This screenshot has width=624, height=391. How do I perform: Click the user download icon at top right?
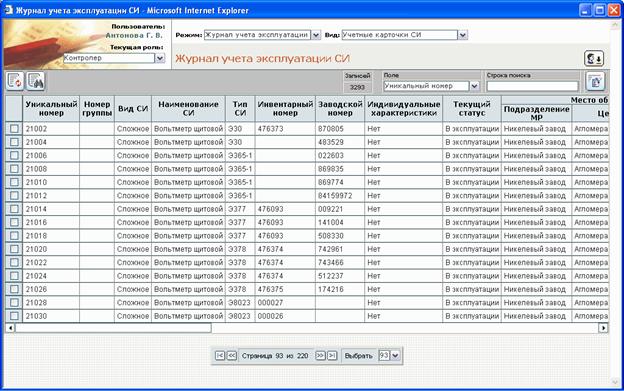click(x=594, y=58)
